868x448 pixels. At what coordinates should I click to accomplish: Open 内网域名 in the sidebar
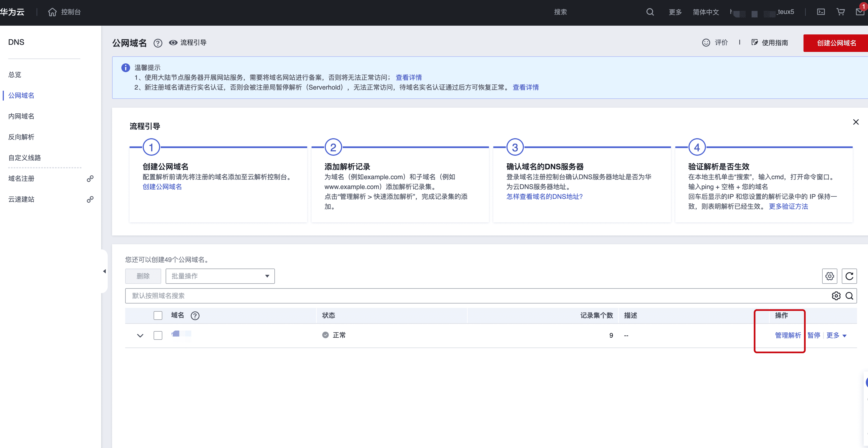pos(21,116)
